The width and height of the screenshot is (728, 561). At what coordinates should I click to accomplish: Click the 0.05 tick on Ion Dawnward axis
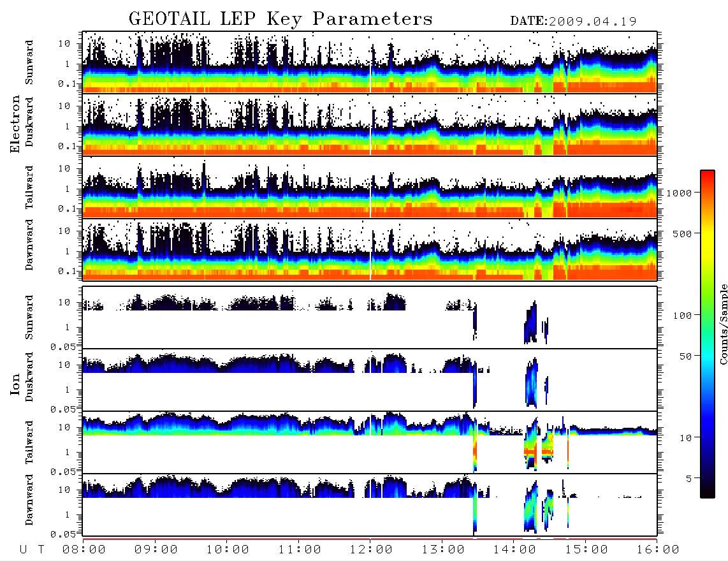(x=62, y=534)
